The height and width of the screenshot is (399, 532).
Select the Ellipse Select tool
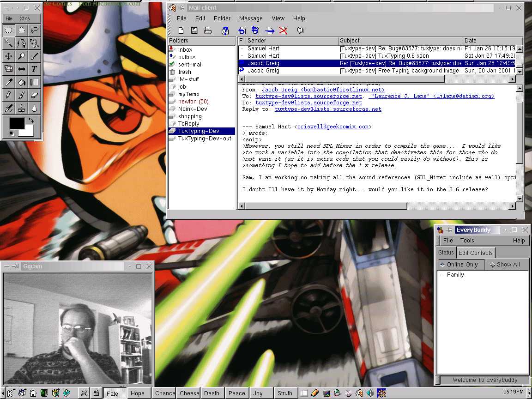coord(21,30)
